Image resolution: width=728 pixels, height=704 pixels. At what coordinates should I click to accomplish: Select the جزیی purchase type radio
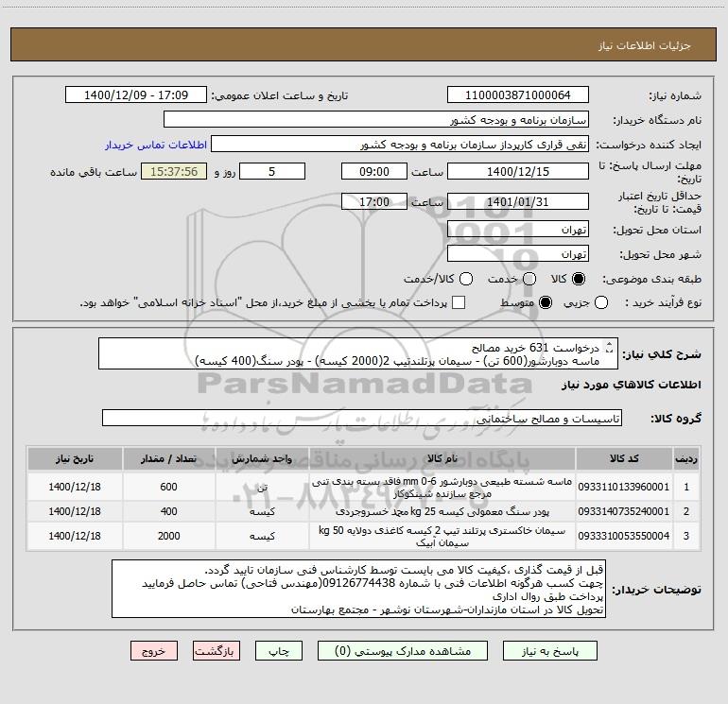tap(601, 302)
